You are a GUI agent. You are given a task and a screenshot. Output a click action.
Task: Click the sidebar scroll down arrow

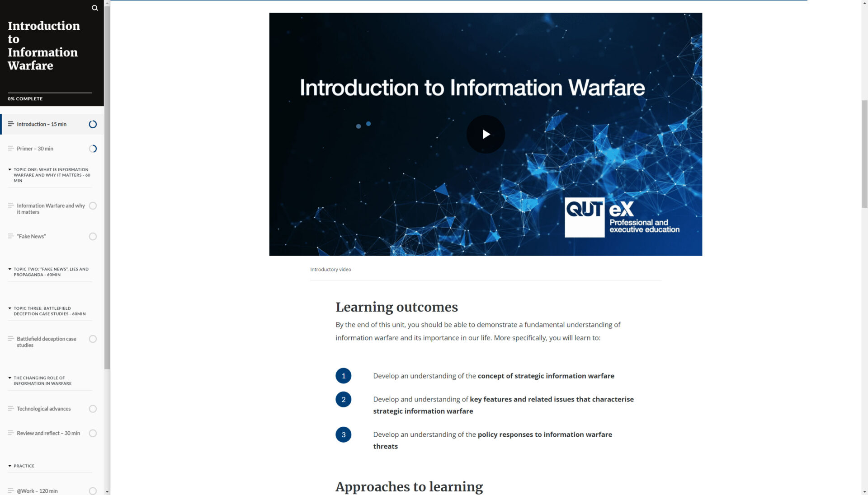pyautogui.click(x=107, y=491)
